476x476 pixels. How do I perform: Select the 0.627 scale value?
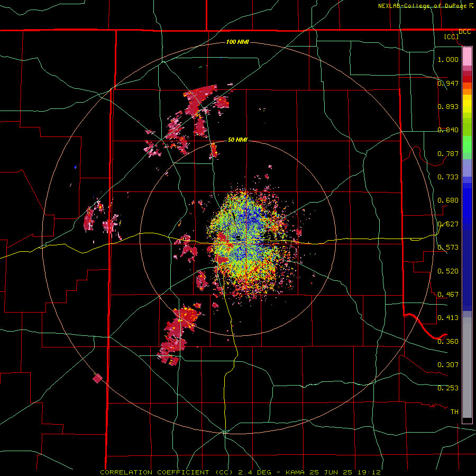click(448, 224)
